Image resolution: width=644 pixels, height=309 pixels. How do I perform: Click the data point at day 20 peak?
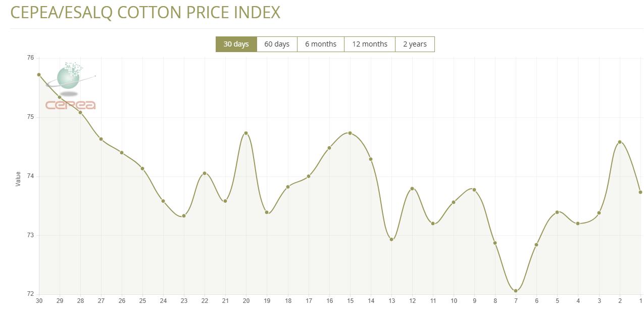point(246,133)
